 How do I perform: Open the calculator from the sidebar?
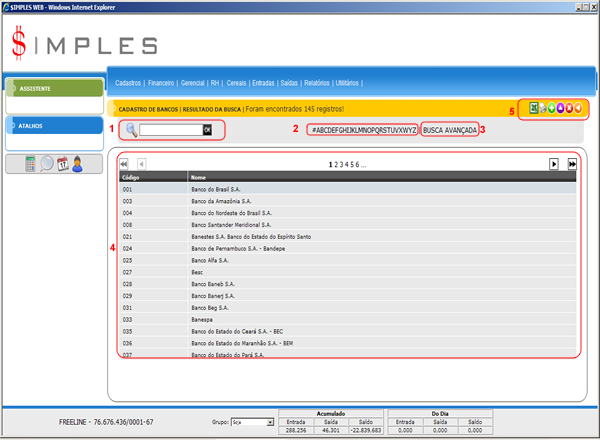point(31,164)
